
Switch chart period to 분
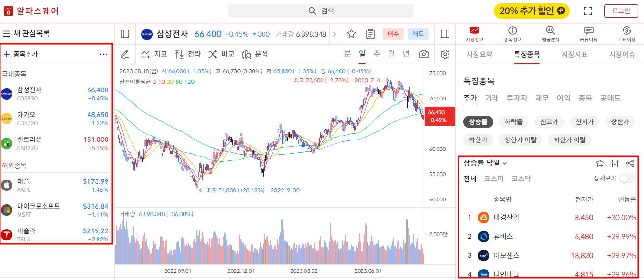coord(348,54)
